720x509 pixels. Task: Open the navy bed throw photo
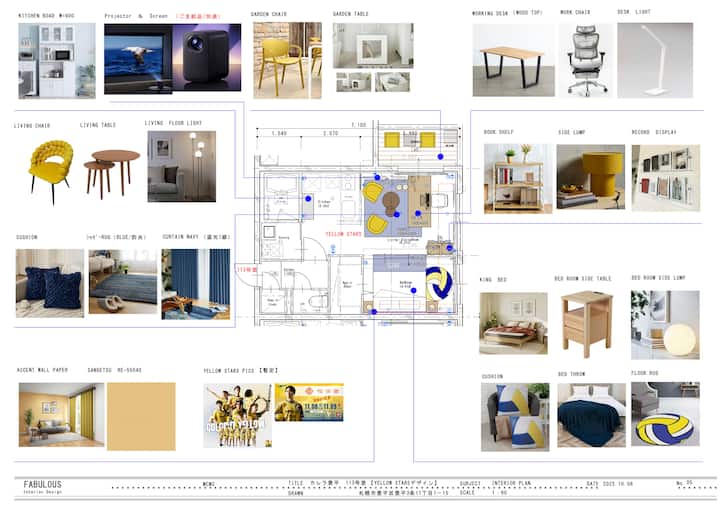pos(591,415)
